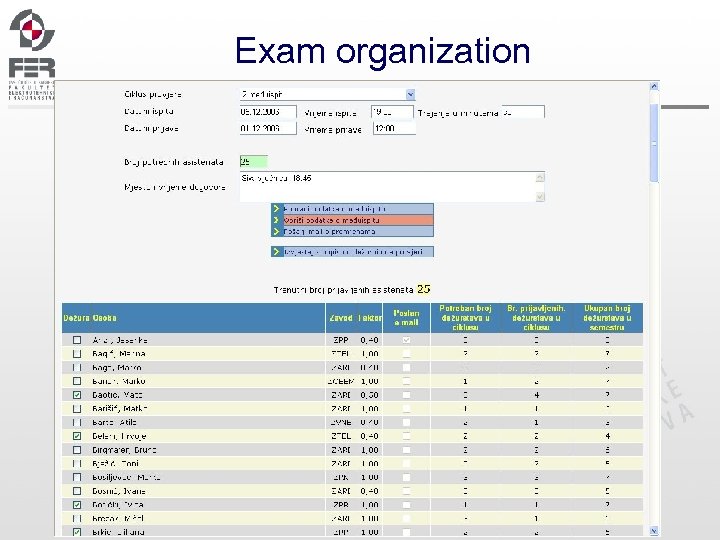
Task: Untick the Dežura checkbox for Baotic, Mato
Action: pos(77,395)
